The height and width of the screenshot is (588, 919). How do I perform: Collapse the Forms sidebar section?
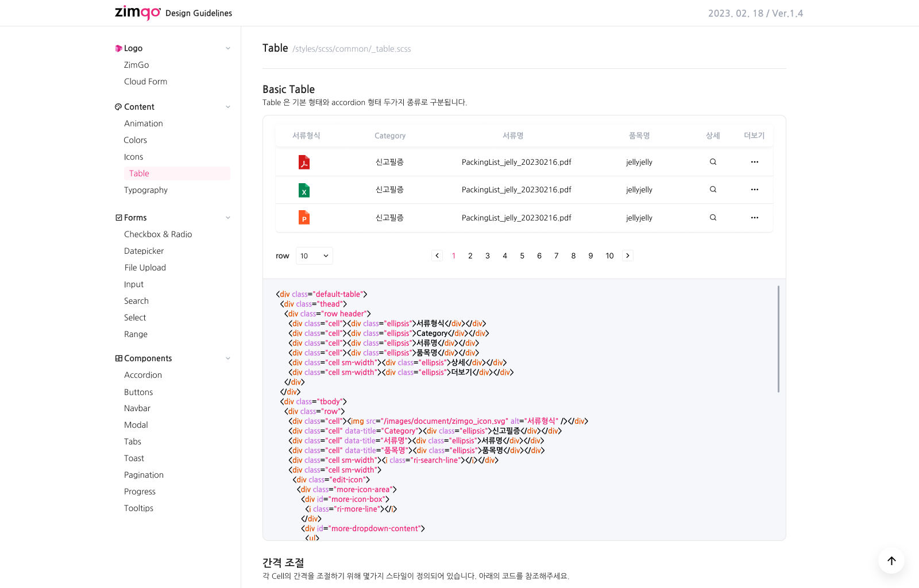coord(228,218)
